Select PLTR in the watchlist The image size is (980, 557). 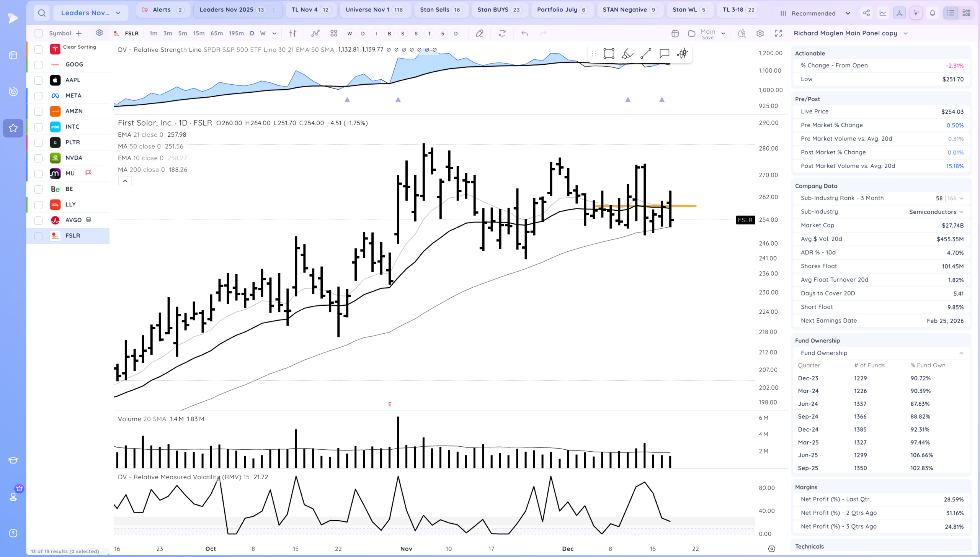[73, 143]
